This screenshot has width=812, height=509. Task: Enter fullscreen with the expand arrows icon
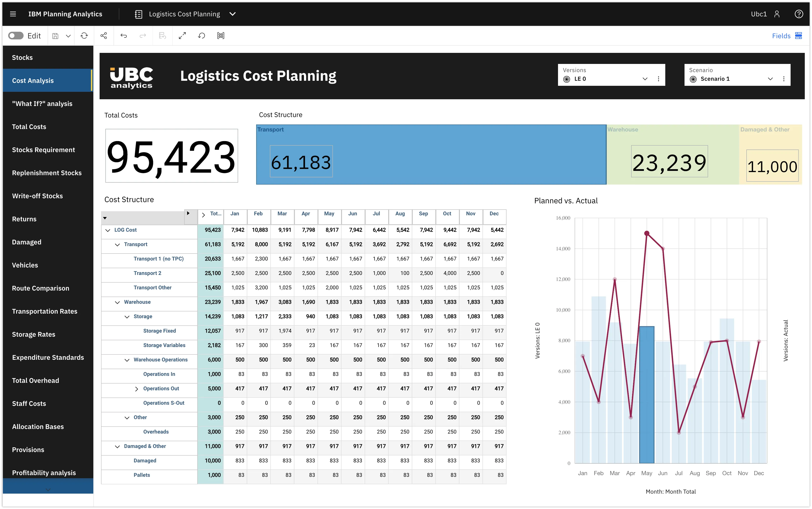tap(182, 36)
